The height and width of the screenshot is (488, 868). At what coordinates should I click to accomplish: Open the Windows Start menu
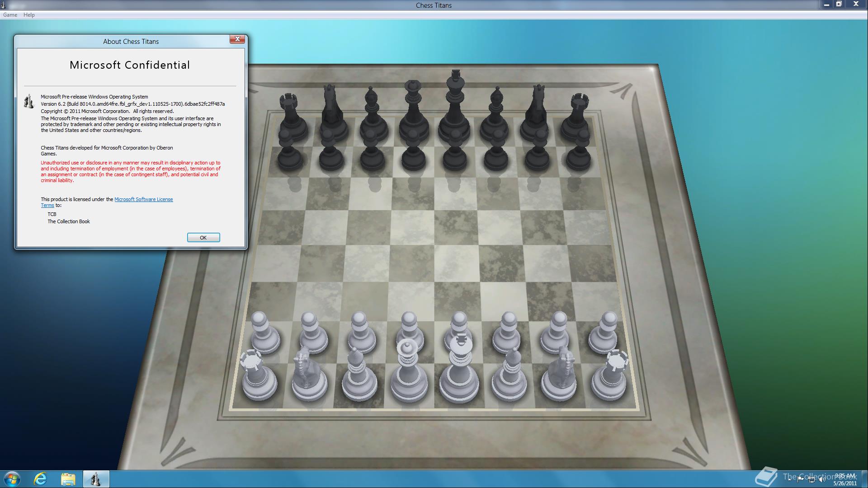[x=12, y=479]
